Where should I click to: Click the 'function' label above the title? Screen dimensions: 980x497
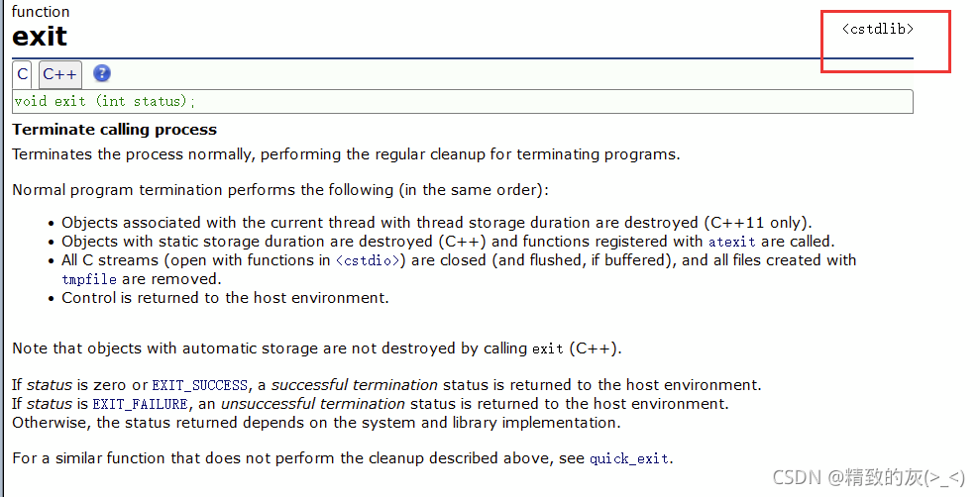(x=41, y=11)
